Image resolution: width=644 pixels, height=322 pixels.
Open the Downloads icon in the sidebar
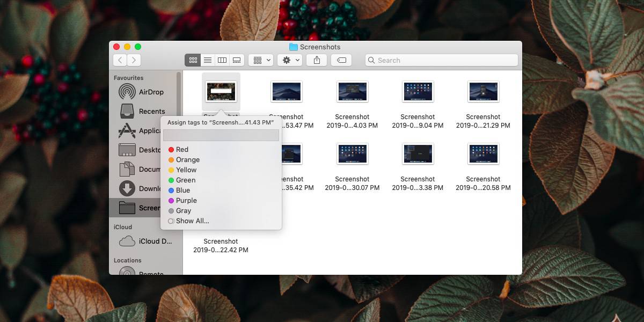point(127,188)
